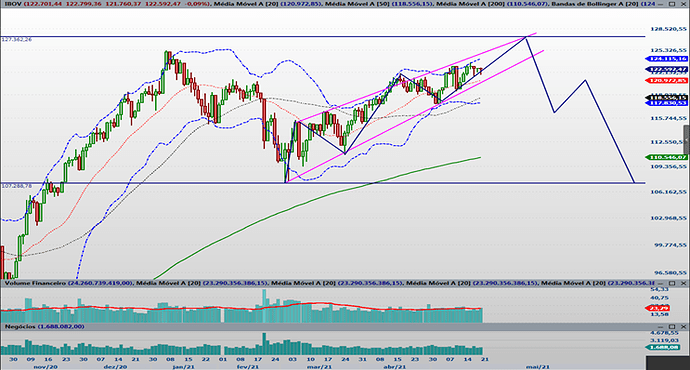Click the green 110.546,07 price tag
Image resolution: width=690 pixels, height=370 pixels.
(x=666, y=157)
